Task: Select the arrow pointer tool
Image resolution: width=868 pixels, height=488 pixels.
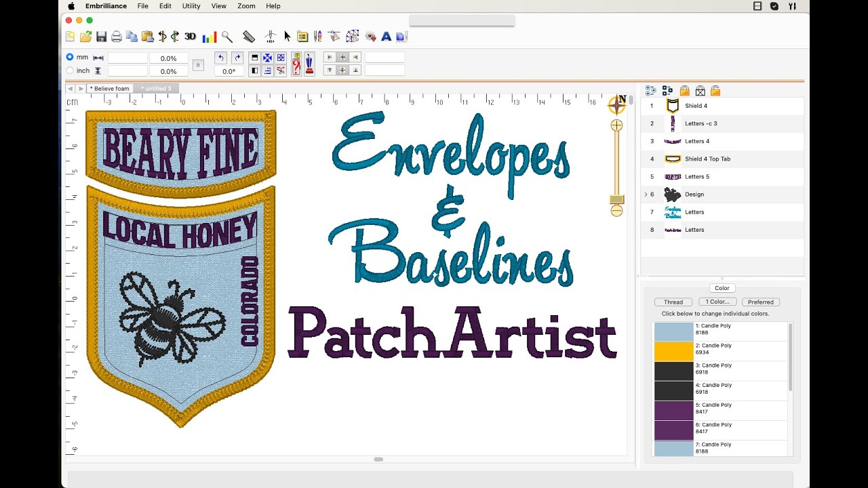Action: pos(287,37)
